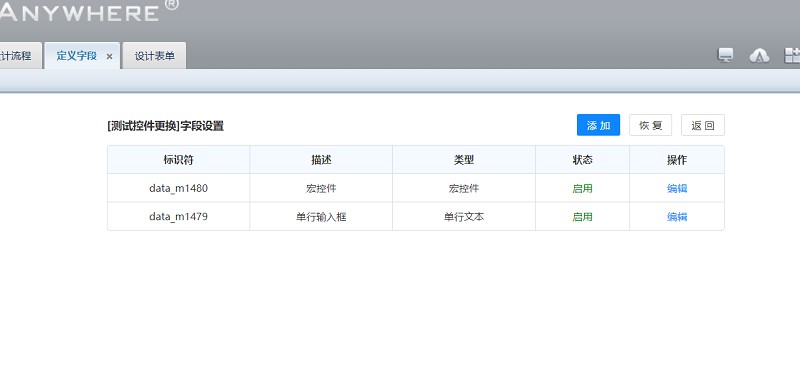
Task: Click the grid apps icon at top right
Action: 792,56
